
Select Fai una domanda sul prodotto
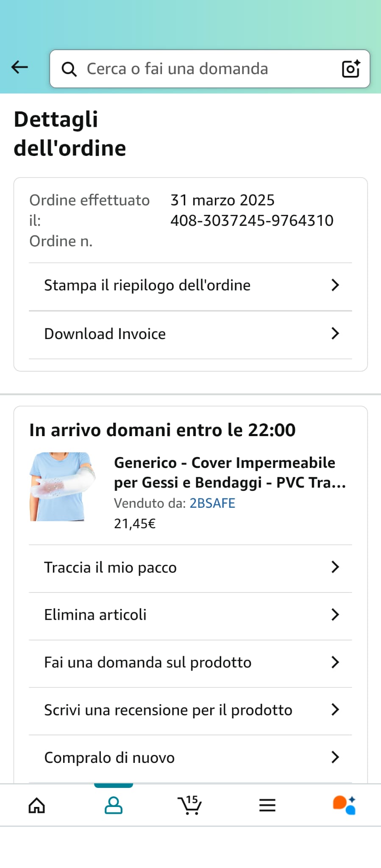[147, 662]
